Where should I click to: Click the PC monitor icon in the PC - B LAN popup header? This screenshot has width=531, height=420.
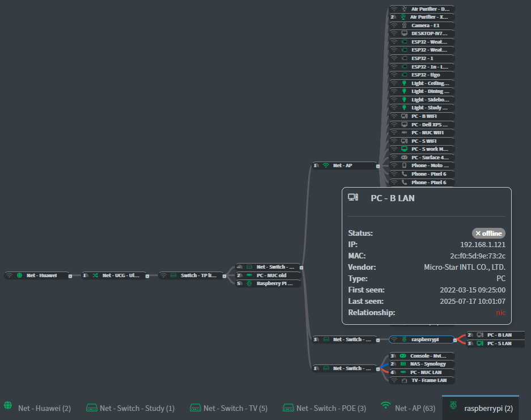[x=352, y=197]
